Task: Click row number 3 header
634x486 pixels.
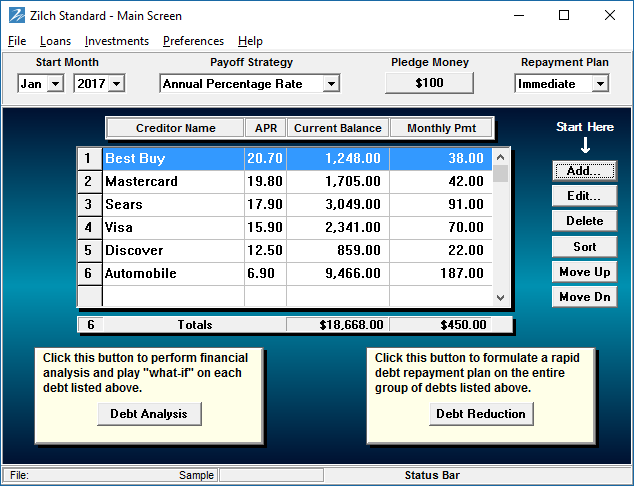Action: click(x=89, y=205)
